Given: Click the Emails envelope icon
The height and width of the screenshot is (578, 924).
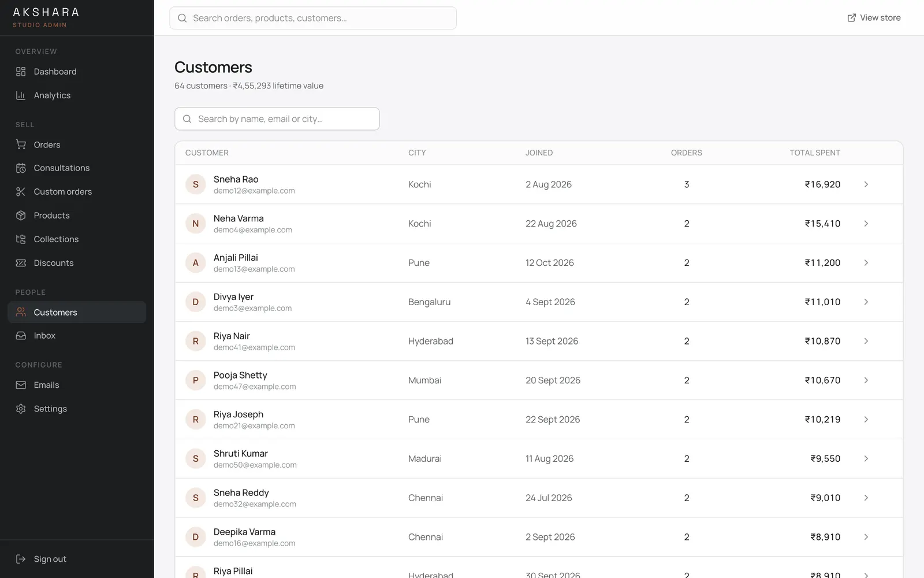Looking at the screenshot, I should (21, 385).
